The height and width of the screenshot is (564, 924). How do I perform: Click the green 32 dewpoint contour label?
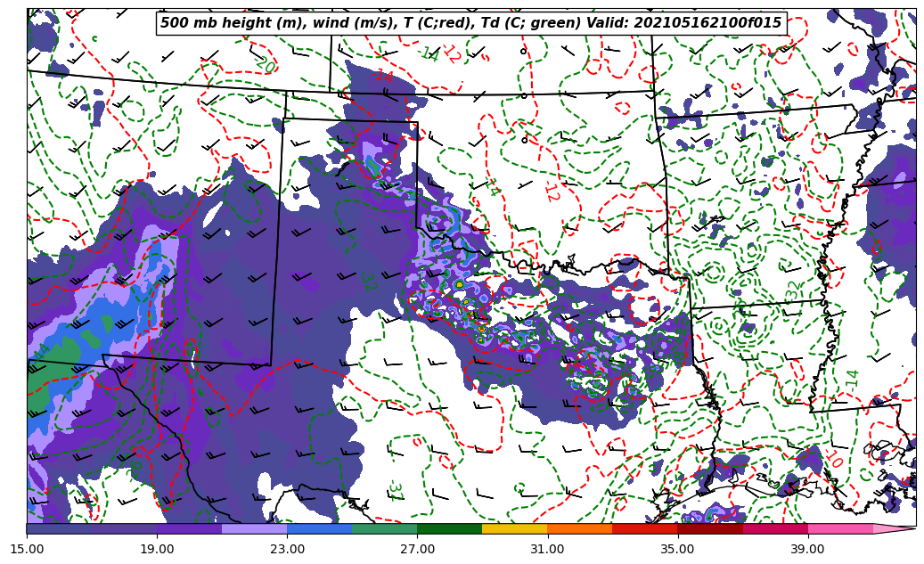tap(793, 290)
